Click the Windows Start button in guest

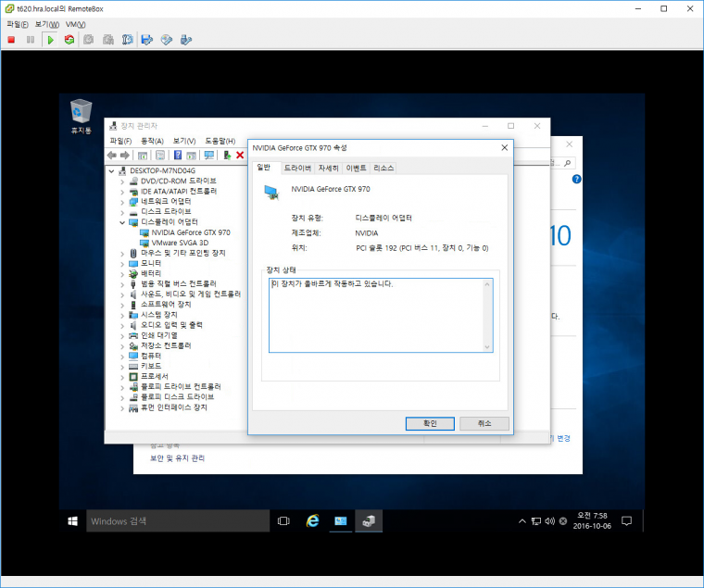pyautogui.click(x=72, y=521)
